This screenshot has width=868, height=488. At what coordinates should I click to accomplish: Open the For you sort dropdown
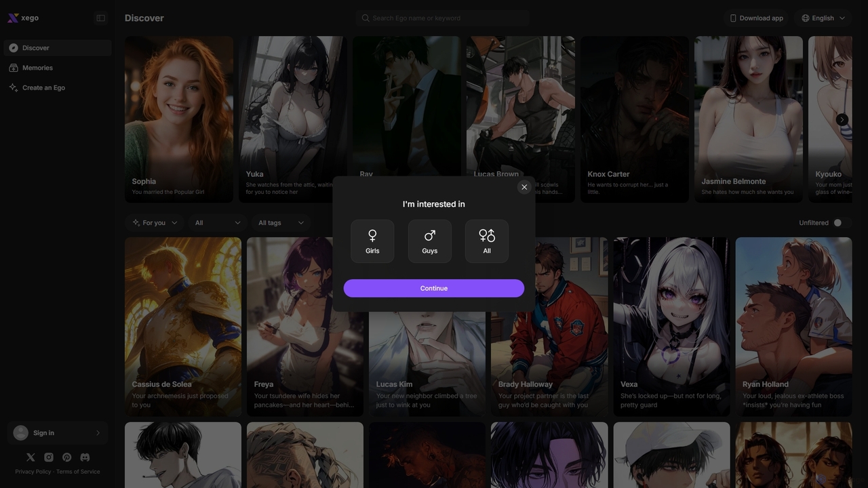[155, 223]
